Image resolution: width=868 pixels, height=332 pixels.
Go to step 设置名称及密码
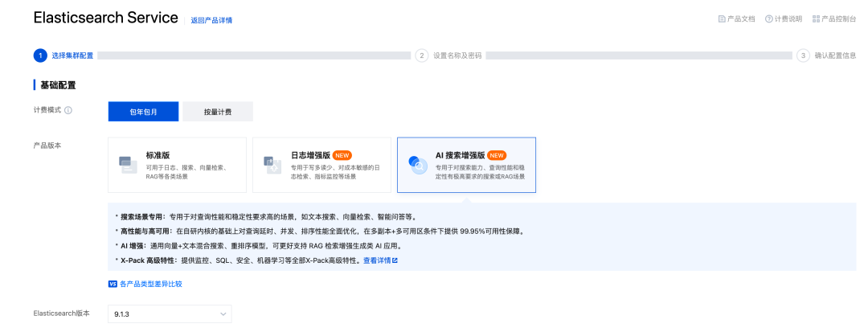457,55
